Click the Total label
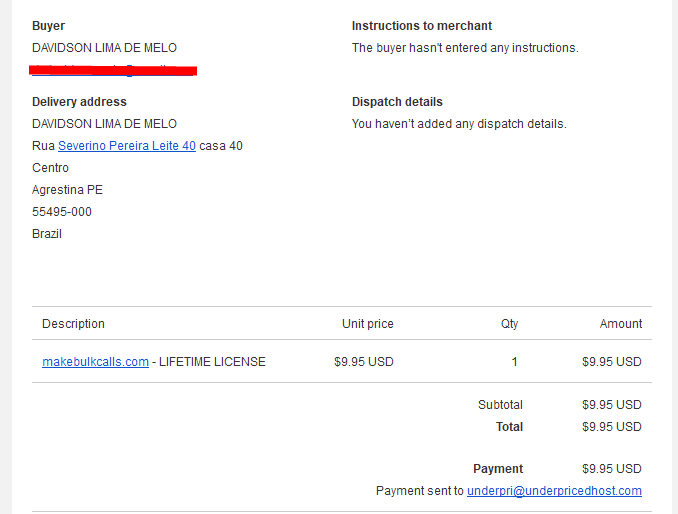This screenshot has height=514, width=678. coord(509,427)
